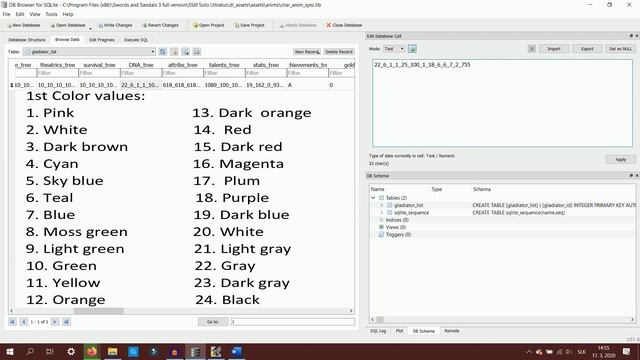Click Open Database toolbar button
Image resolution: width=640 pixels, height=360 pixels.
(67, 25)
